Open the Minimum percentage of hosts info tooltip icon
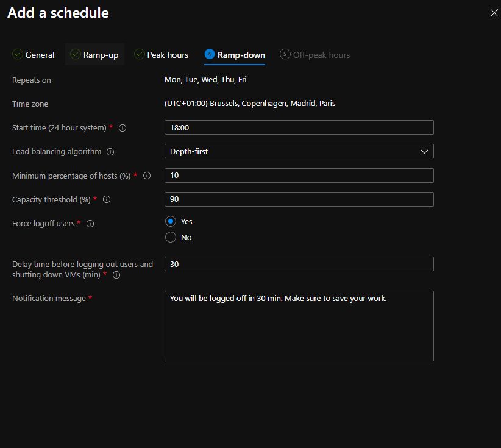The image size is (501, 448). [146, 176]
